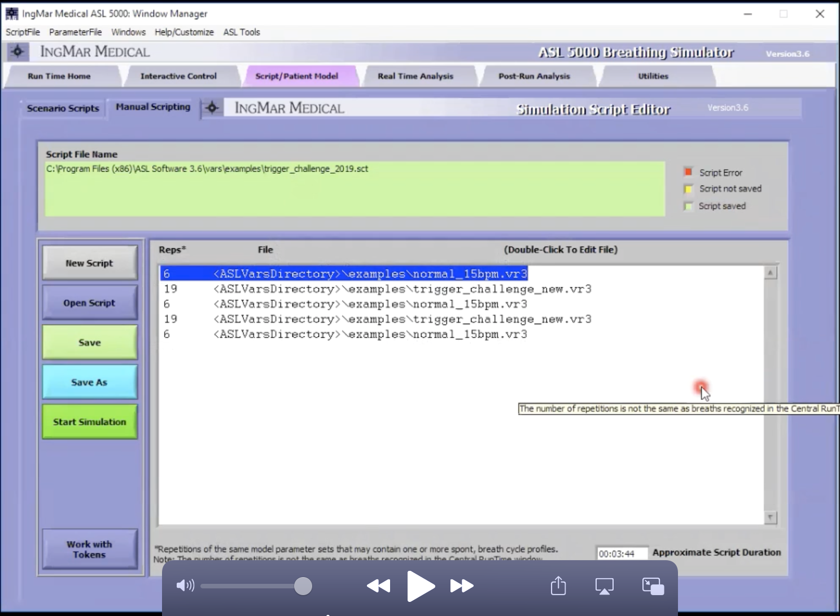Click the AirPlay icon in the player bar

(x=605, y=586)
